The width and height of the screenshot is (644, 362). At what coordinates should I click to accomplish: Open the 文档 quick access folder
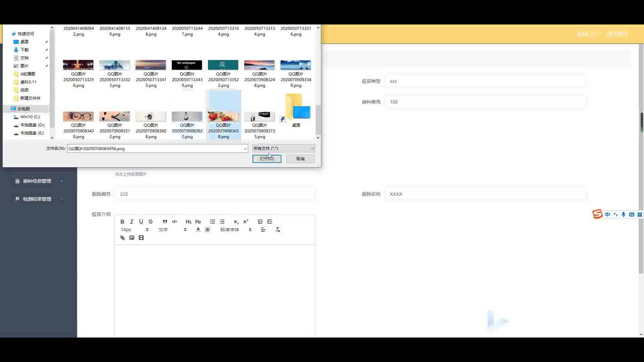coord(24,58)
